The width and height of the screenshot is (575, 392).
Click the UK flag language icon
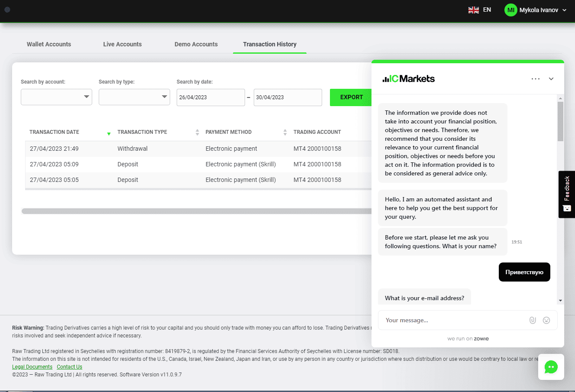474,10
